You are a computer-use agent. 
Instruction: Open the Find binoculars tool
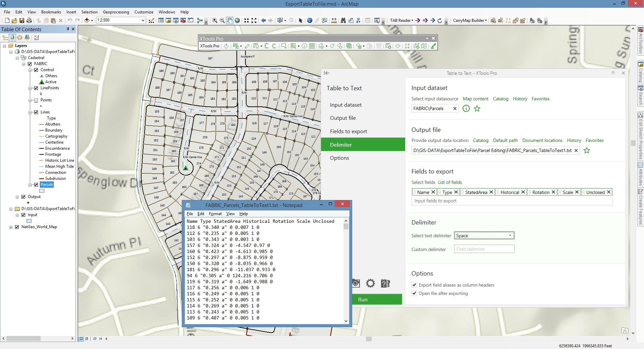[x=343, y=20]
